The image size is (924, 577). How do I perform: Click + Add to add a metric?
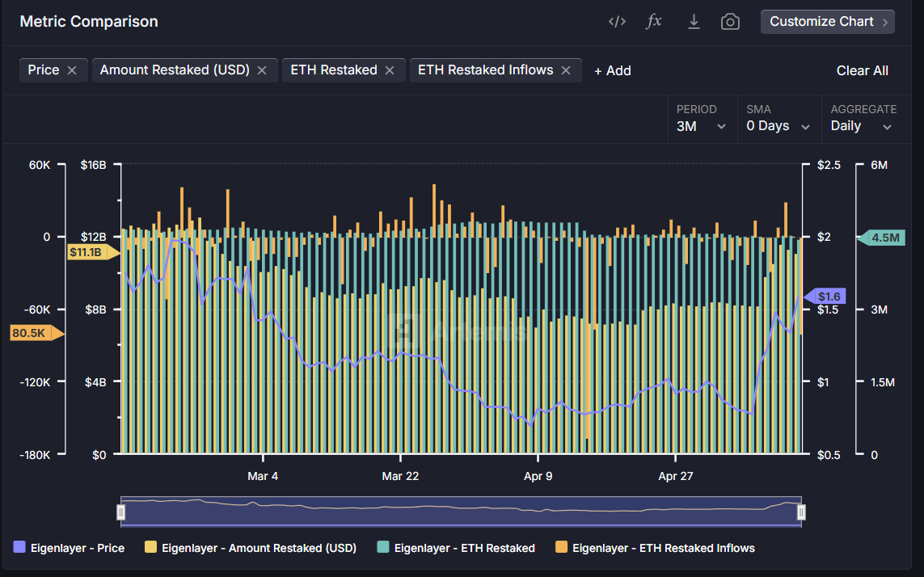pyautogui.click(x=612, y=70)
